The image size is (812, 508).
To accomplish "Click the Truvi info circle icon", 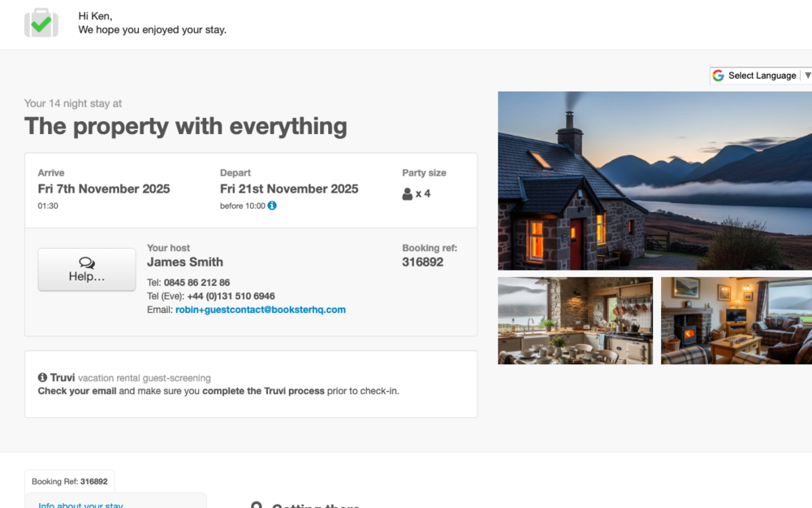I will click(42, 378).
